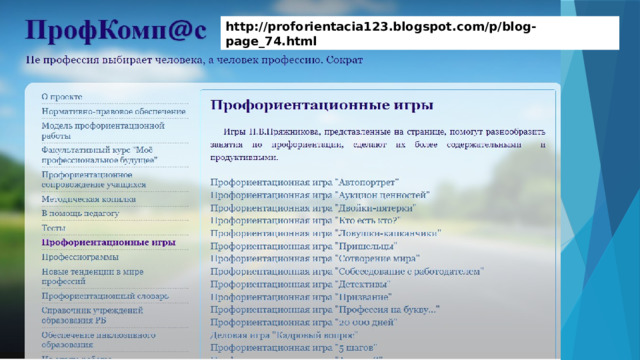Open 'Профориентационное сопровождение учащихся' page
The width and height of the screenshot is (640, 360).
pyautogui.click(x=93, y=180)
